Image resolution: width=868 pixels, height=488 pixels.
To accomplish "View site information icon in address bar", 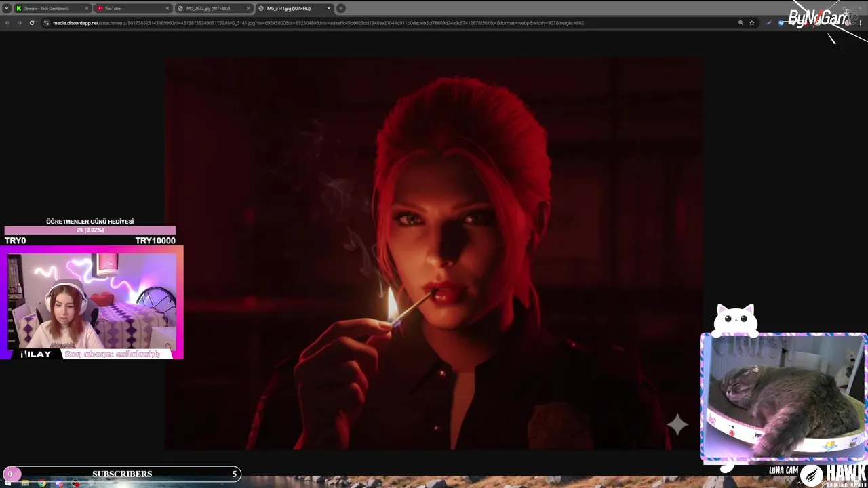I will pos(46,23).
